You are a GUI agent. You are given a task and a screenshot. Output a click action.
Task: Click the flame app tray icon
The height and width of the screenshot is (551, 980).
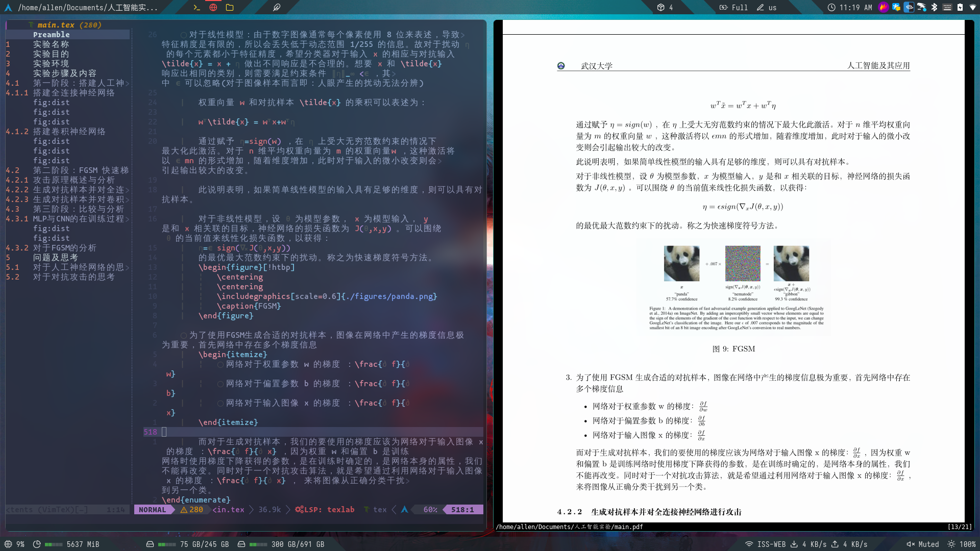pos(883,7)
